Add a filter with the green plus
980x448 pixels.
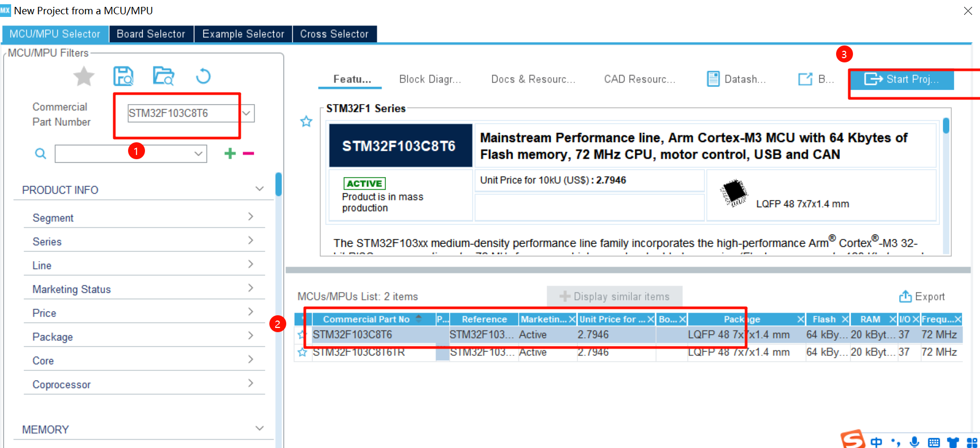coord(230,153)
